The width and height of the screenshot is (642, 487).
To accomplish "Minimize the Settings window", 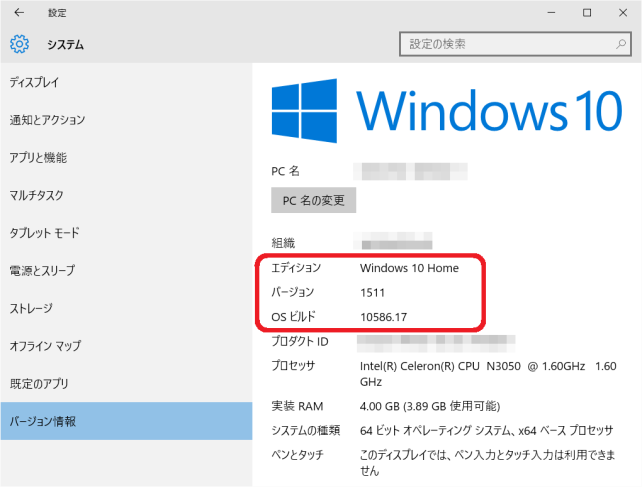I will 552,13.
